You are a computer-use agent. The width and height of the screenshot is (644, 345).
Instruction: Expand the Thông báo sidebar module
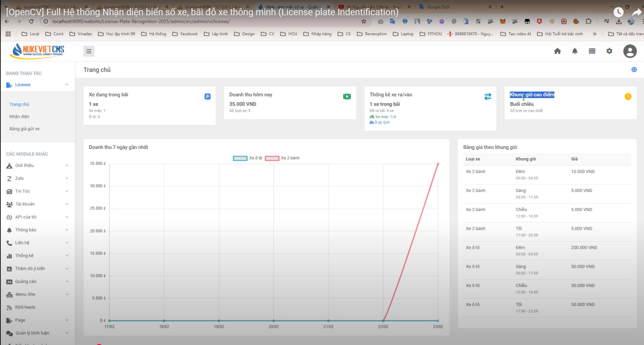tap(37, 230)
